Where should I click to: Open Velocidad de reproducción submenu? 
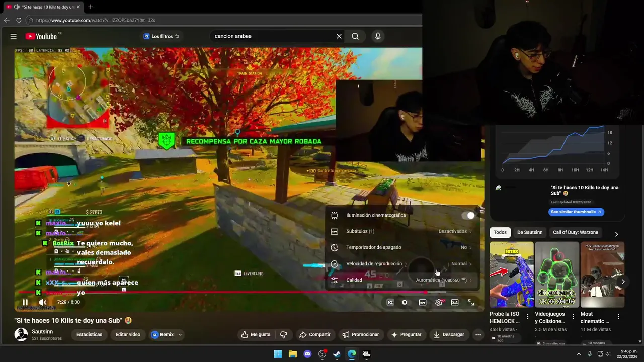click(x=401, y=263)
